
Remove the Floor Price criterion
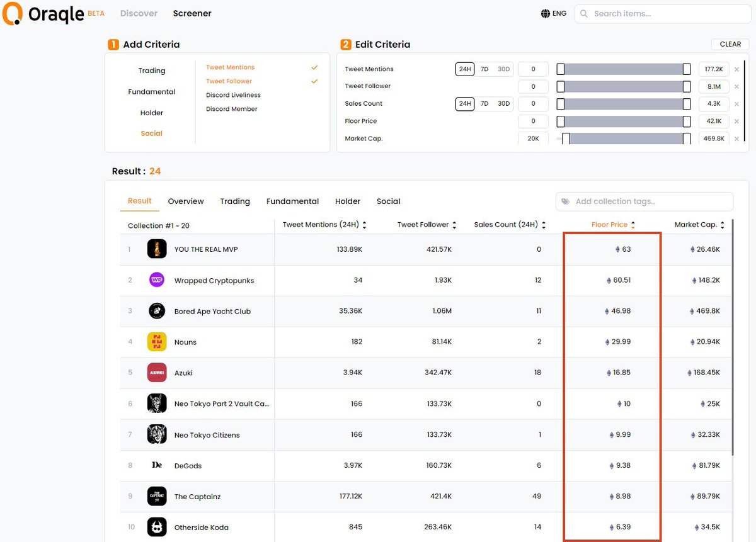(736, 121)
